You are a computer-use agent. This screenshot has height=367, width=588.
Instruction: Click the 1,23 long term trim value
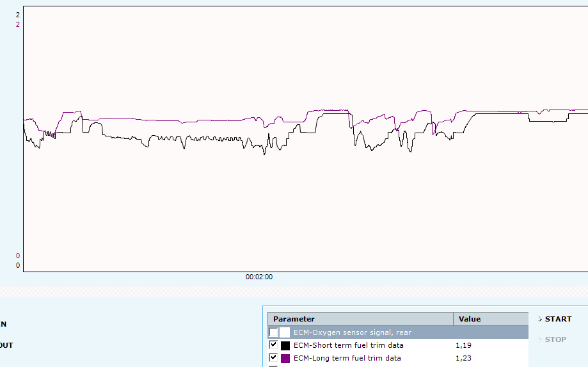tap(463, 358)
